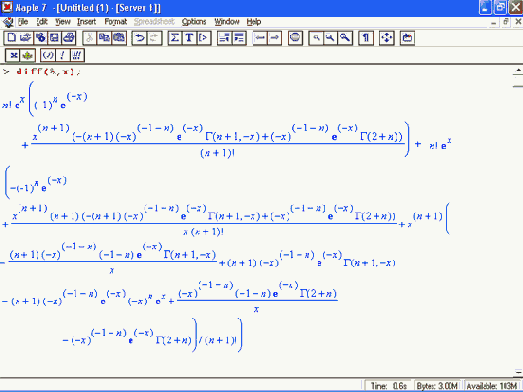This screenshot has width=523, height=392.
Task: Toggle standard math notation with the x icon
Action: [13, 55]
